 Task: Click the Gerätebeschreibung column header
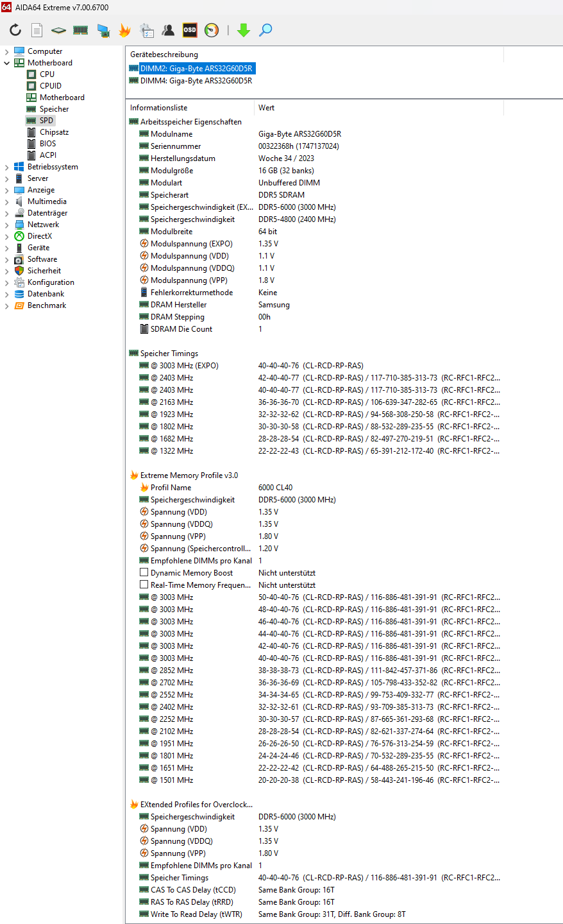(x=164, y=55)
